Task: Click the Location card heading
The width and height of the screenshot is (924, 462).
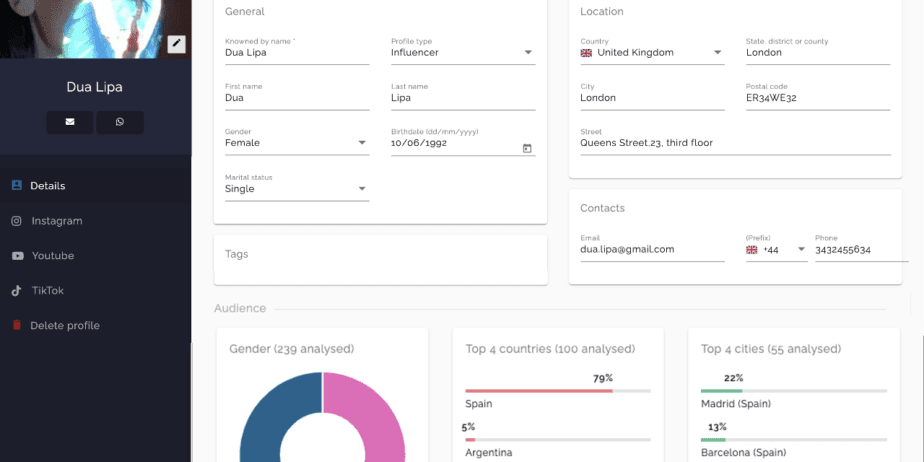Action: pyautogui.click(x=602, y=12)
